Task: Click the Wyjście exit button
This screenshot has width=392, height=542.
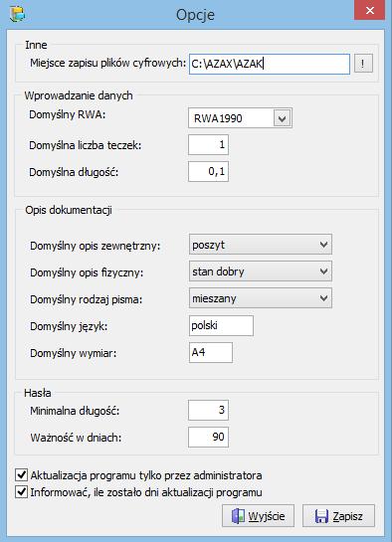Action: (x=259, y=516)
